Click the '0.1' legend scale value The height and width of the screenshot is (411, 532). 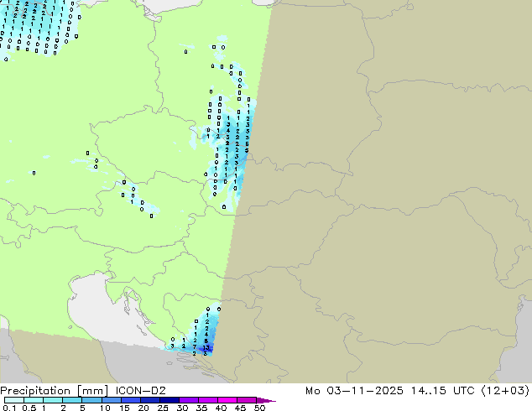[x=9, y=408]
